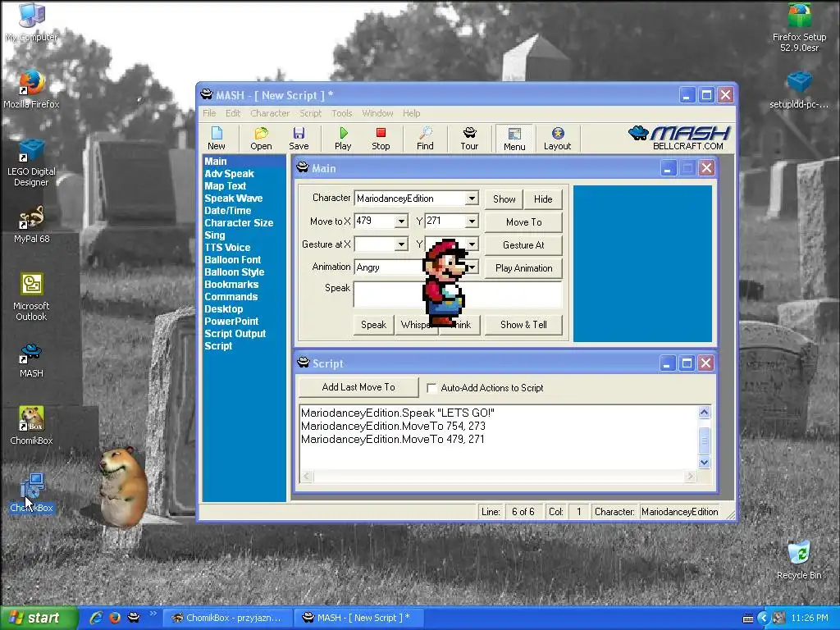The image size is (840, 630).
Task: Select the ChomikBox shortcut with hamster icon
Action: click(32, 426)
